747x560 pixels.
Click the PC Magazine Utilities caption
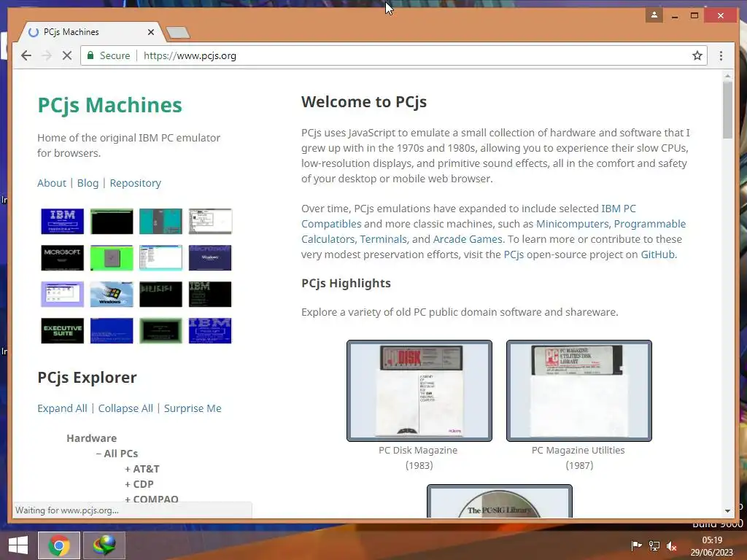578,458
